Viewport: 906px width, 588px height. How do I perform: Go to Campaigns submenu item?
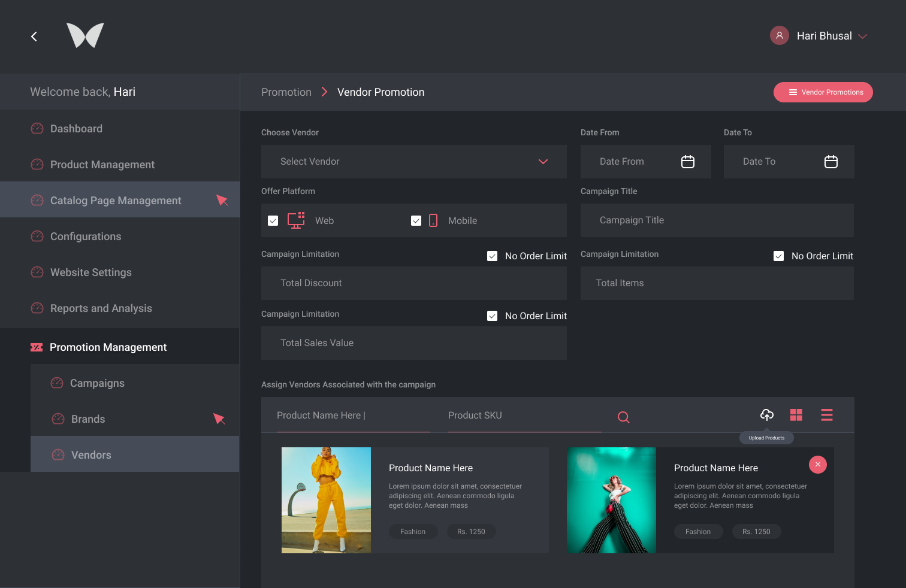click(x=97, y=383)
